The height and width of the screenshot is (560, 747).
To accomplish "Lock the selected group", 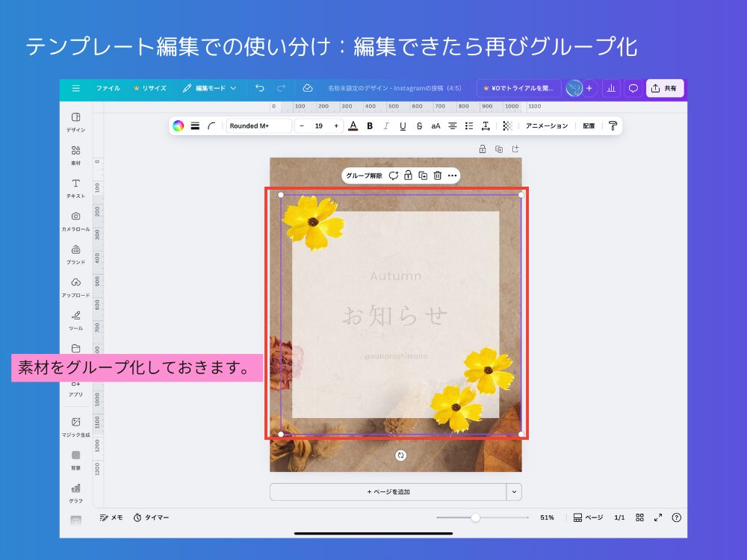I will click(409, 175).
